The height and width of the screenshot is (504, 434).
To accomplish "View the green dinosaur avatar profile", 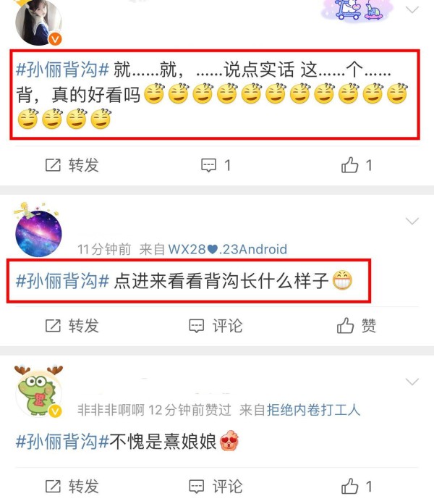I will (38, 392).
